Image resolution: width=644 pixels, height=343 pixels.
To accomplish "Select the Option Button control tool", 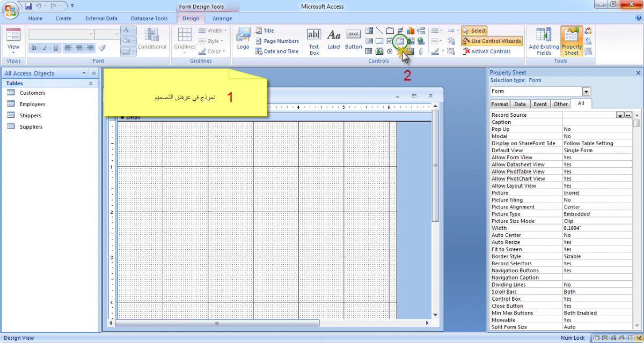I will click(x=390, y=51).
